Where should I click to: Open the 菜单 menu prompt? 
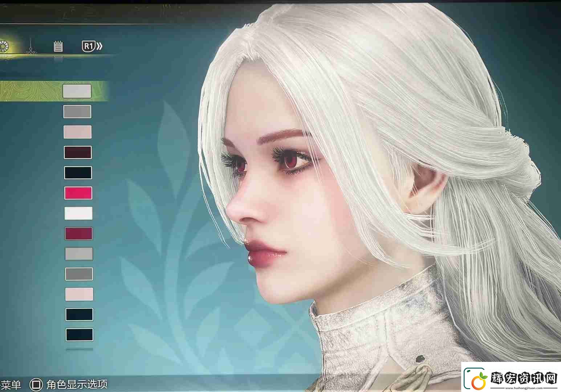tap(11, 385)
